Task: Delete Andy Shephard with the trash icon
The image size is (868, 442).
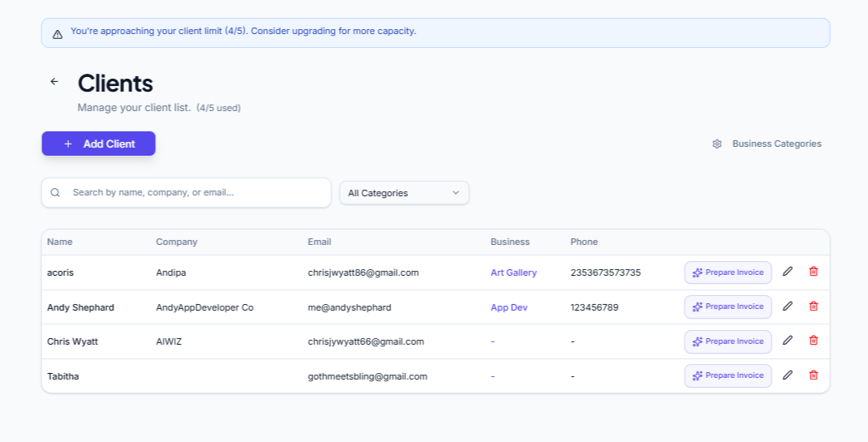Action: click(814, 307)
